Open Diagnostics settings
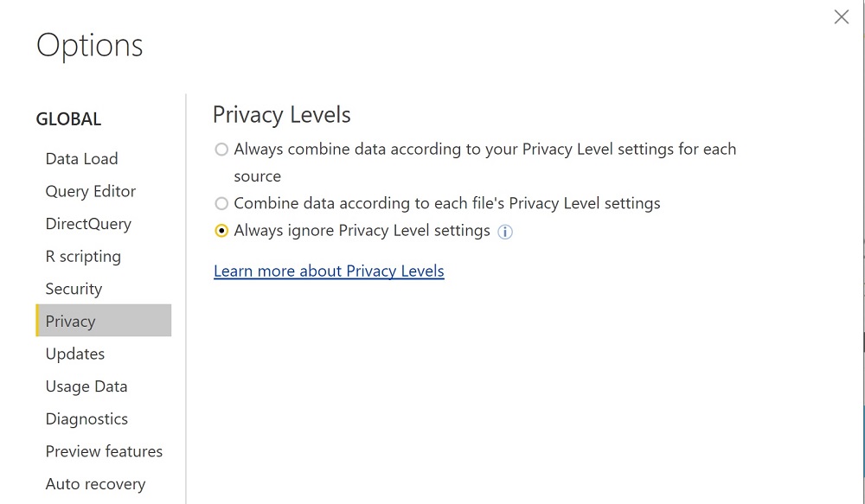Image resolution: width=865 pixels, height=504 pixels. pyautogui.click(x=86, y=419)
